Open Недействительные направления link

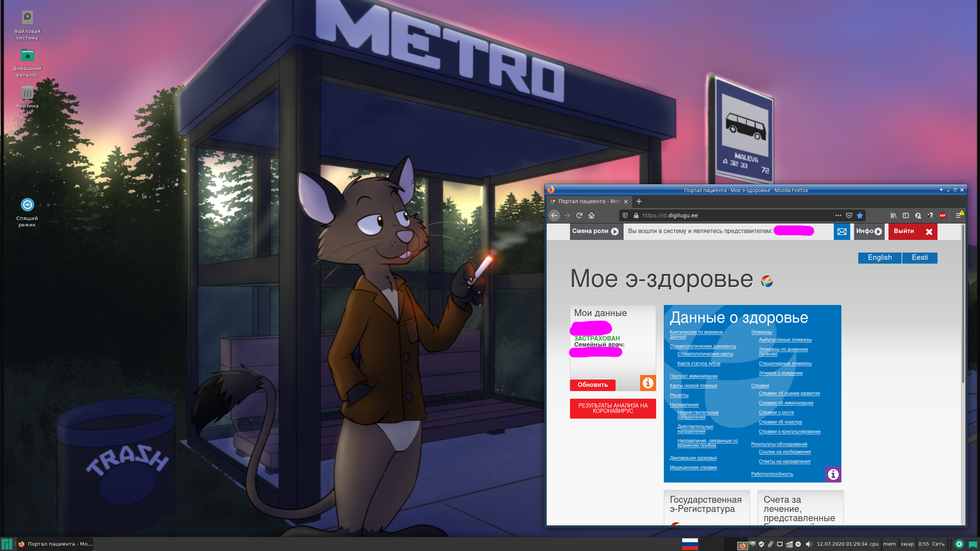pyautogui.click(x=698, y=415)
